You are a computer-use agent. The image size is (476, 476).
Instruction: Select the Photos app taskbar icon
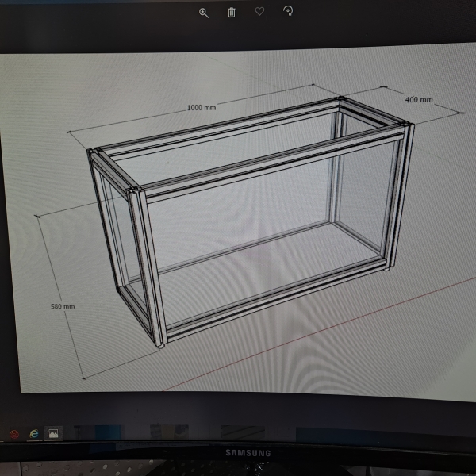[53, 433]
